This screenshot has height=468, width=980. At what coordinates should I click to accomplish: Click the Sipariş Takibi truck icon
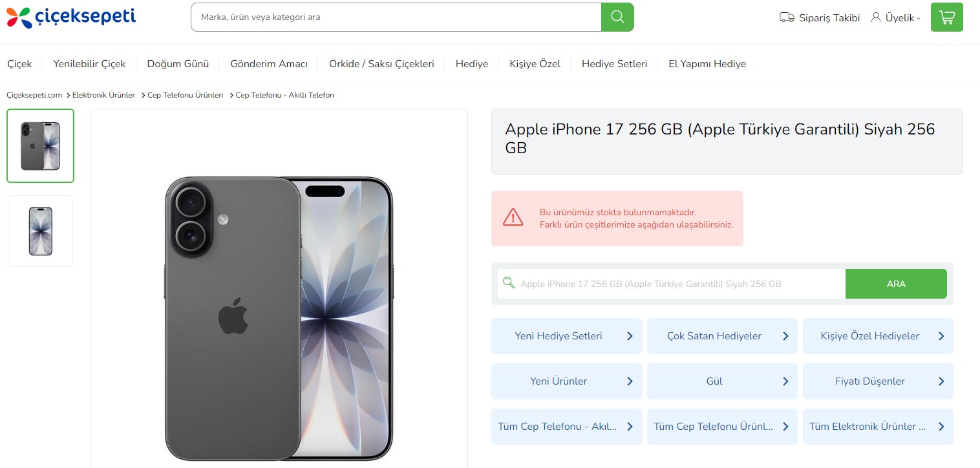click(x=786, y=17)
